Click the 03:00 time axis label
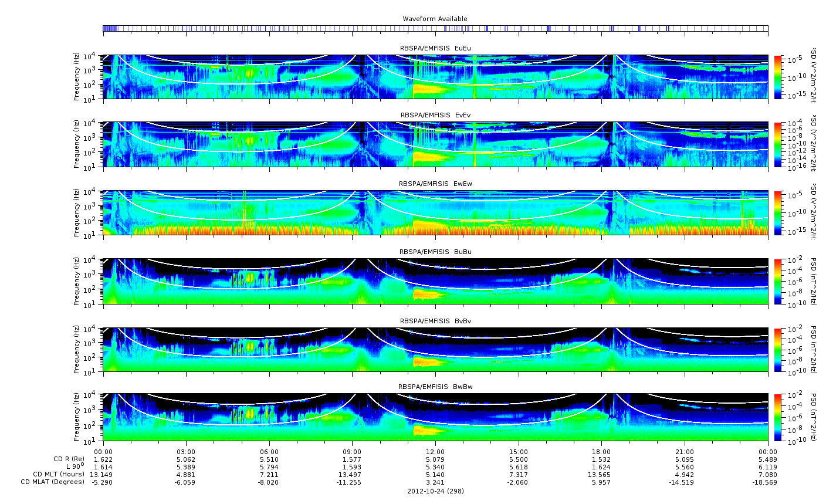Image resolution: width=826 pixels, height=504 pixels. [186, 452]
